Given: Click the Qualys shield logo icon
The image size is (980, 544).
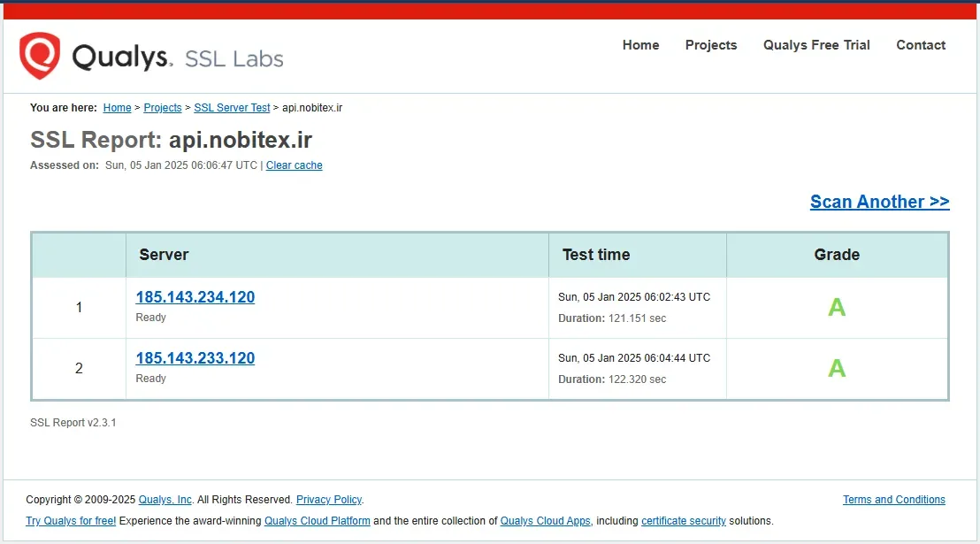Looking at the screenshot, I should [x=40, y=56].
